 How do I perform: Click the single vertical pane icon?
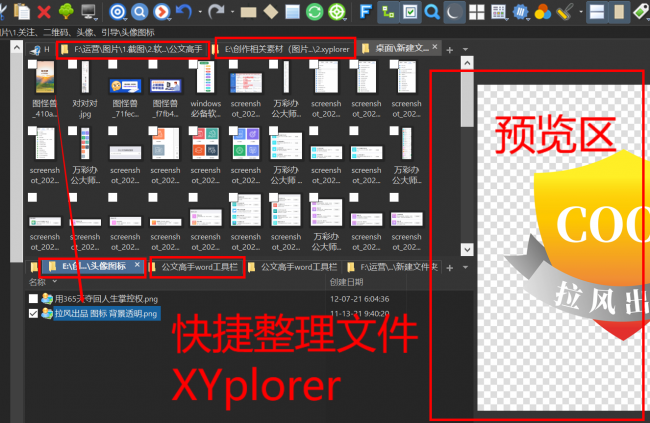[619, 12]
